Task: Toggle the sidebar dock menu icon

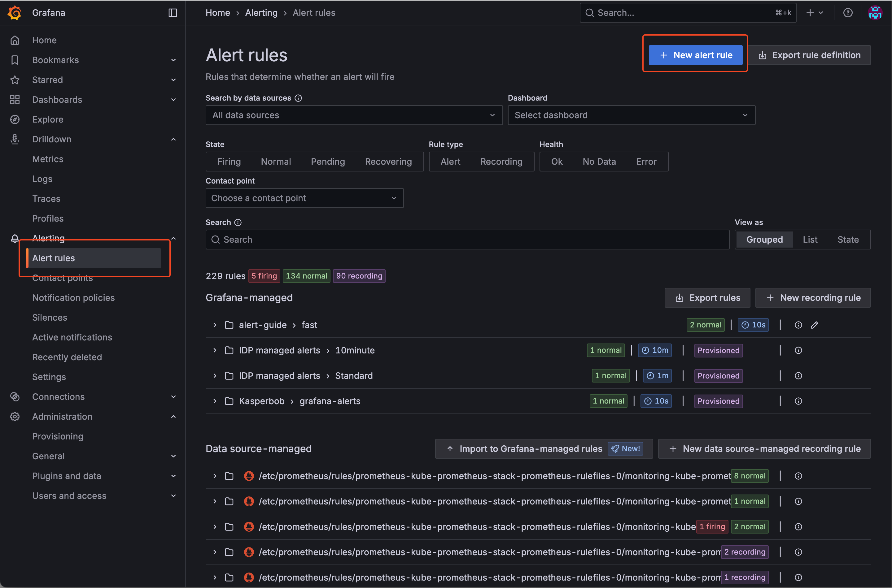Action: [x=172, y=12]
